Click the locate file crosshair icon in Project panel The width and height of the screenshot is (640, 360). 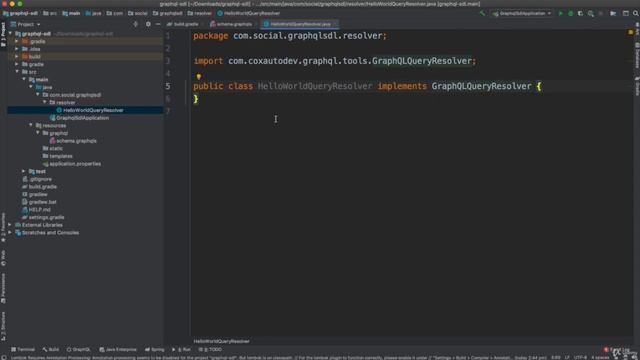pos(136,24)
